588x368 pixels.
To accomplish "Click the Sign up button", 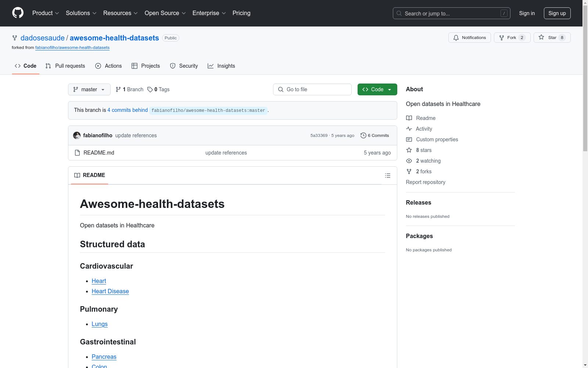I will (x=557, y=13).
